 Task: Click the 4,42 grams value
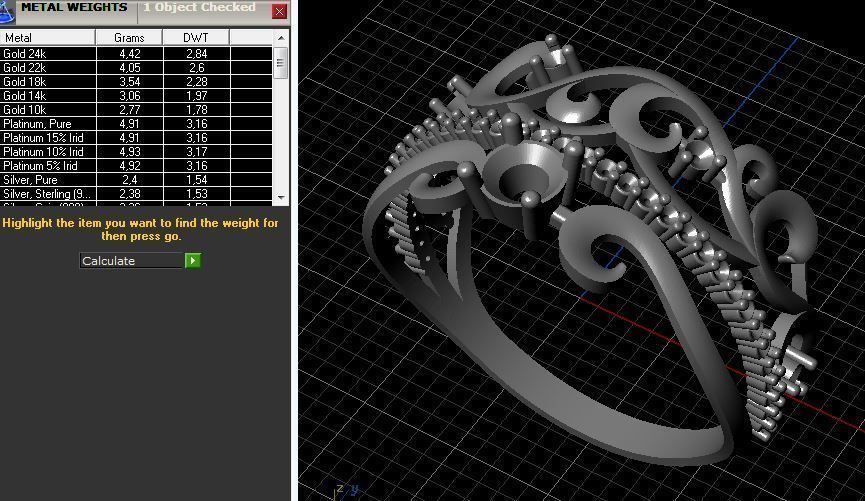tap(130, 54)
